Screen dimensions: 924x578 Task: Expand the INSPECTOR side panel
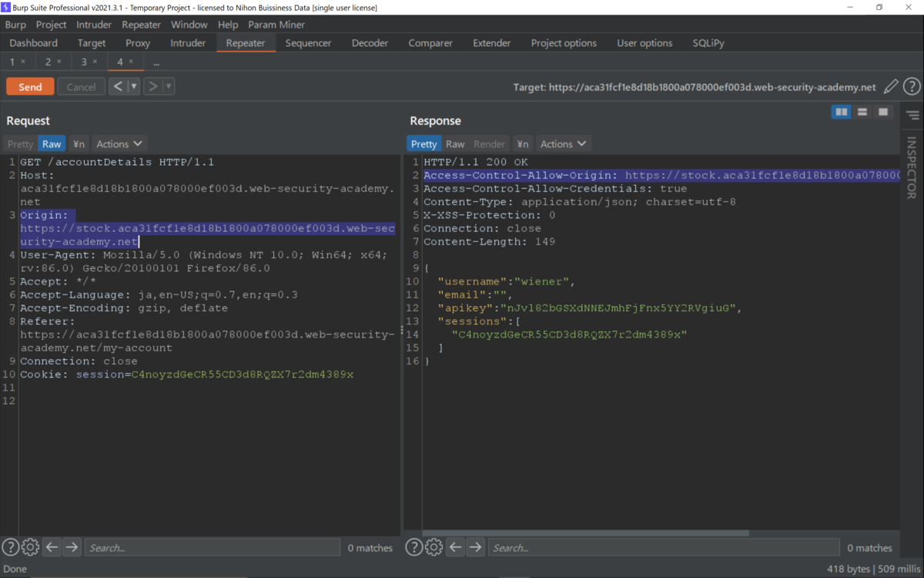coord(912,167)
